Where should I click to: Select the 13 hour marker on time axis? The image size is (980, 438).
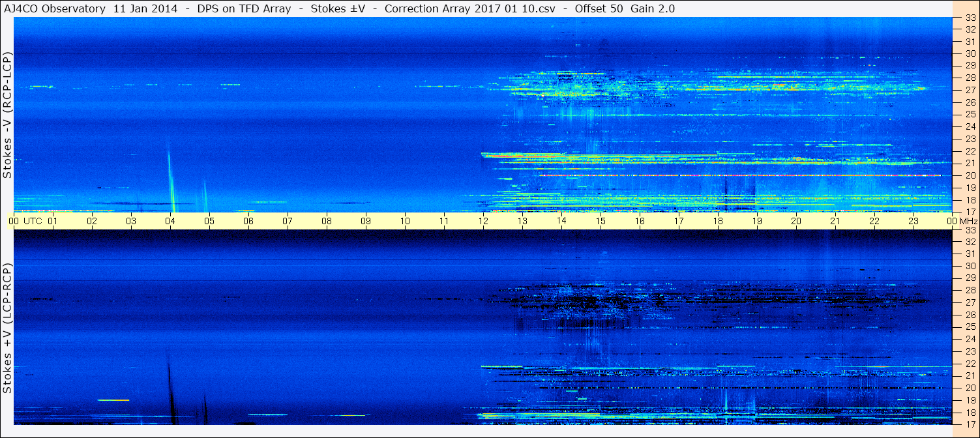(522, 221)
